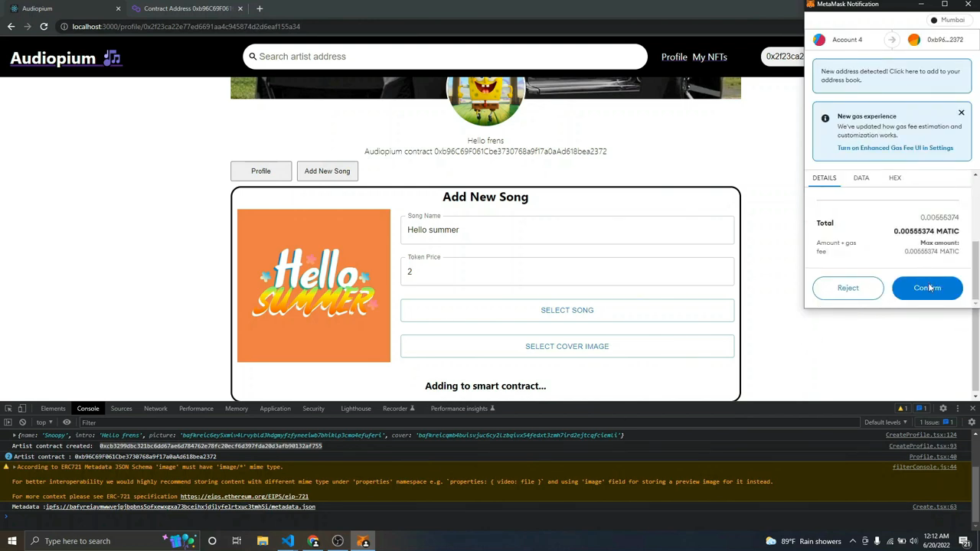Show the console sidebar panel icon
The height and width of the screenshot is (551, 980).
(8, 422)
